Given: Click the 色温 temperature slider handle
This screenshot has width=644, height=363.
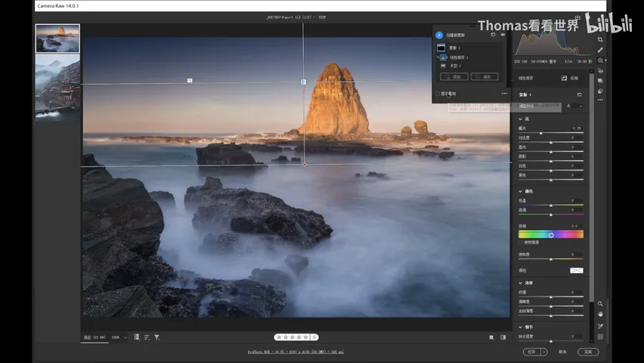Looking at the screenshot, I should [x=551, y=205].
